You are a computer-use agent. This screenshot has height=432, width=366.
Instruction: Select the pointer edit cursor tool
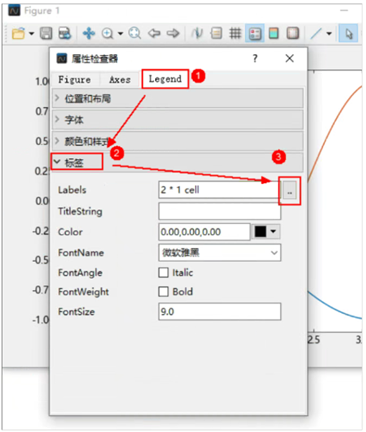tap(349, 33)
